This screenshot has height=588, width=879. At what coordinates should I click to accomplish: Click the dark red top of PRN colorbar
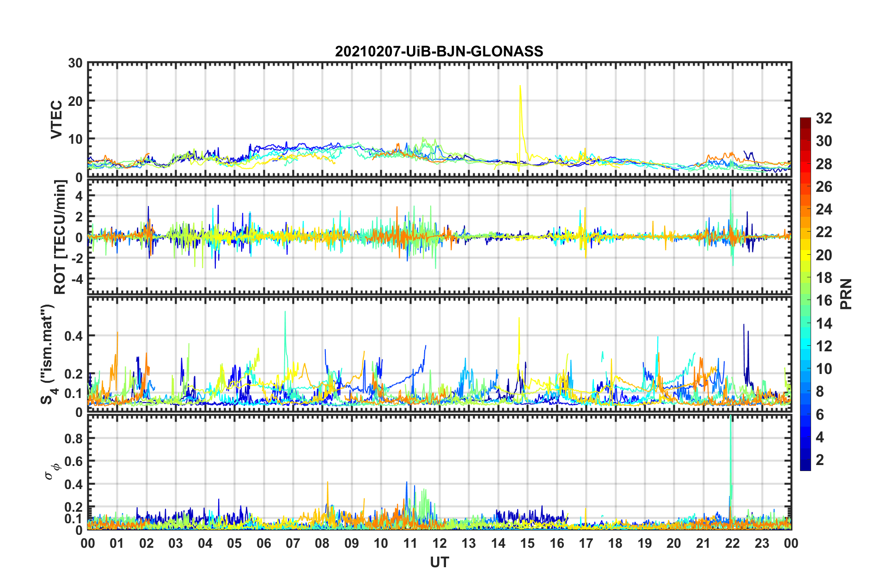806,123
